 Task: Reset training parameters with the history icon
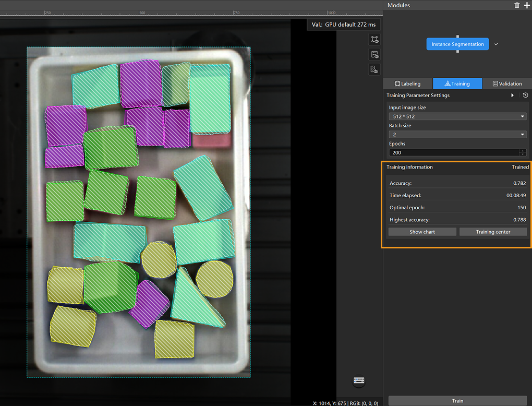click(525, 95)
